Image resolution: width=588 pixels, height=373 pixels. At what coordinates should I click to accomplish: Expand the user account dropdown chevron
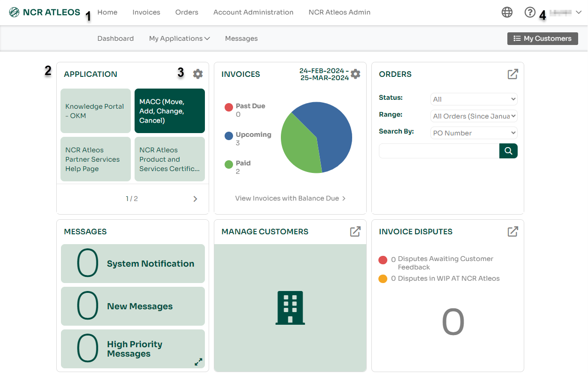coord(578,13)
